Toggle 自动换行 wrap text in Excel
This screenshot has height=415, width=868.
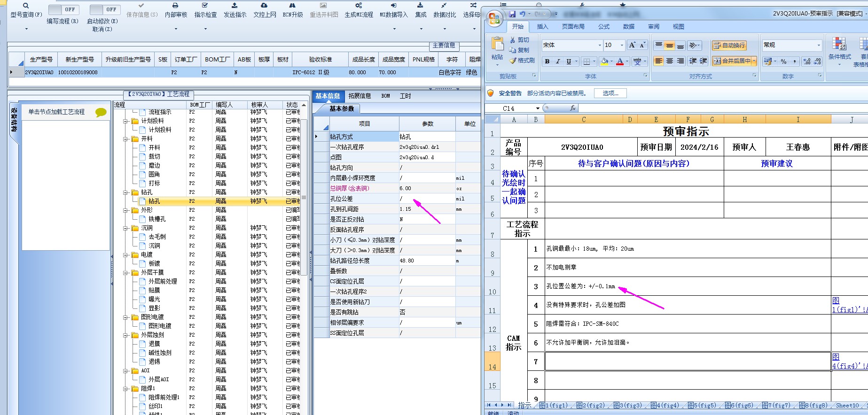click(x=729, y=46)
